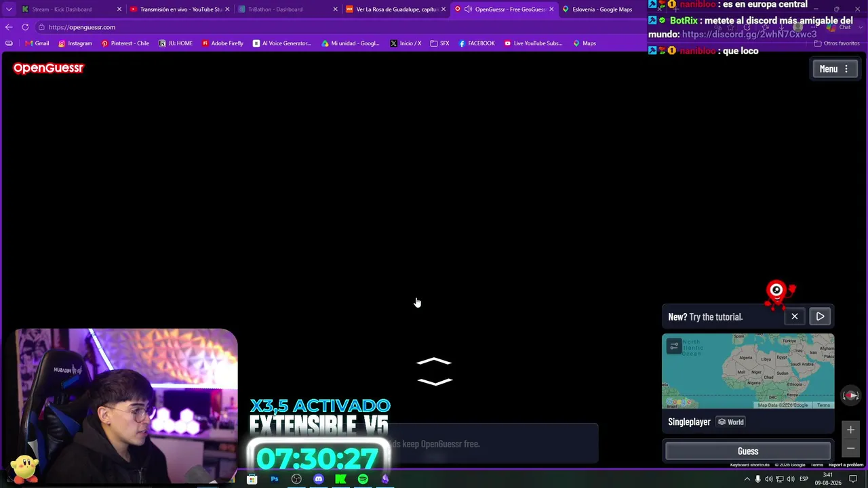
Task: Open the purple flame app in taskbar
Action: click(x=385, y=479)
